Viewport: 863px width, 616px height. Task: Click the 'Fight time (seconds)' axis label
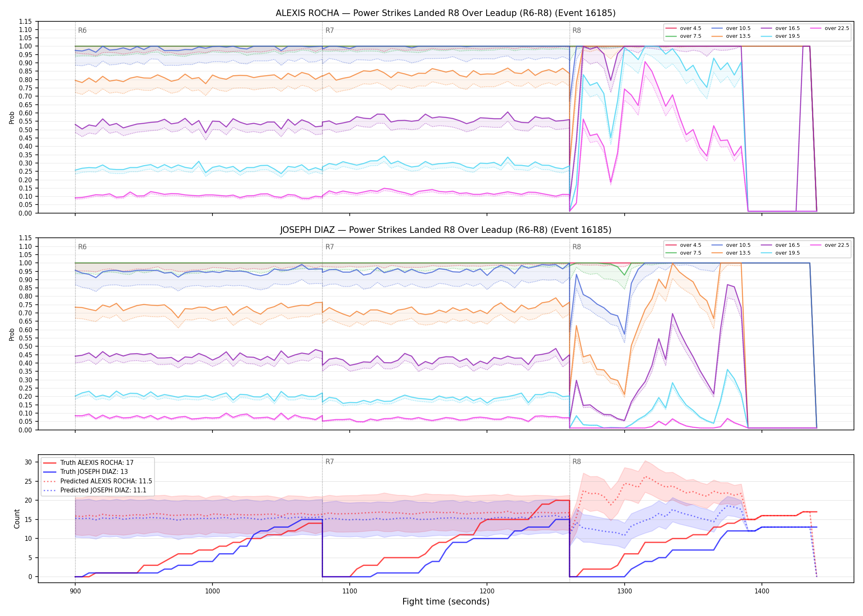click(446, 602)
